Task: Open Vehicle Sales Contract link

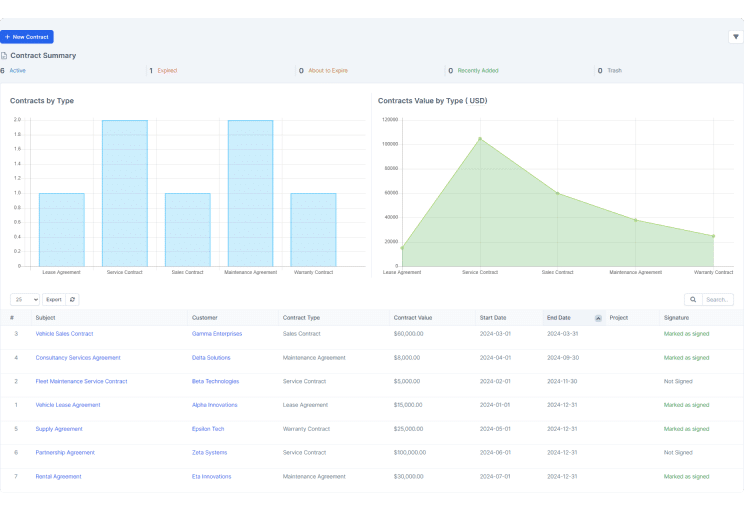Action: click(x=64, y=333)
